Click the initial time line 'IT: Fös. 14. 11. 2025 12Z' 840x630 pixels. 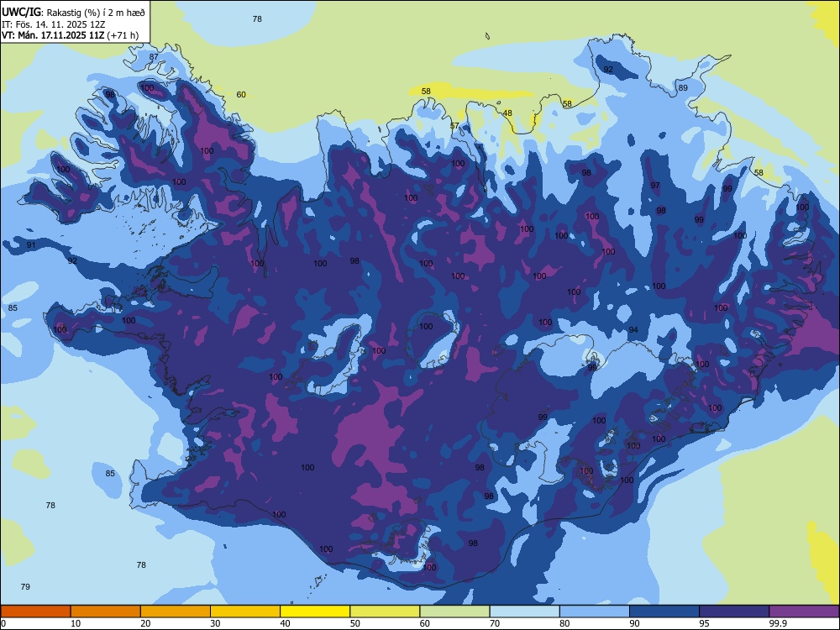pos(53,24)
